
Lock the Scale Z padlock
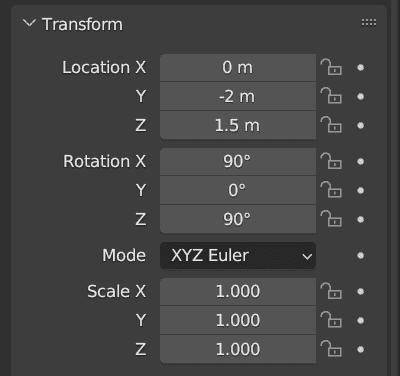tap(331, 349)
